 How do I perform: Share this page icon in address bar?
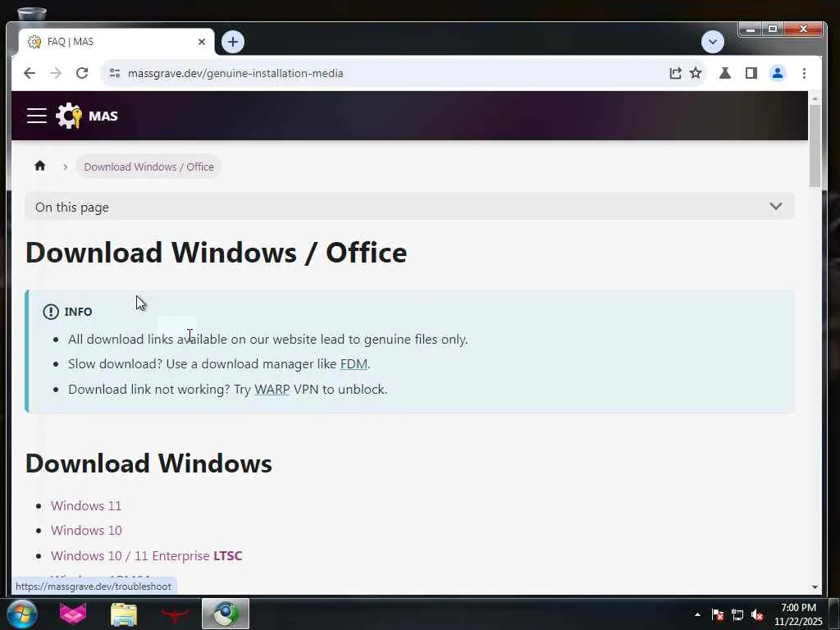point(675,73)
